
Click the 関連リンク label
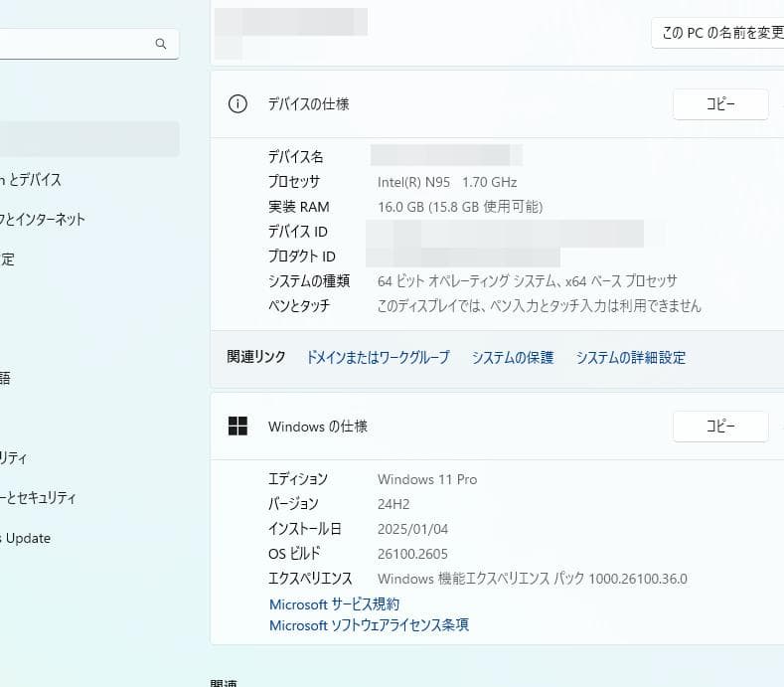point(256,357)
